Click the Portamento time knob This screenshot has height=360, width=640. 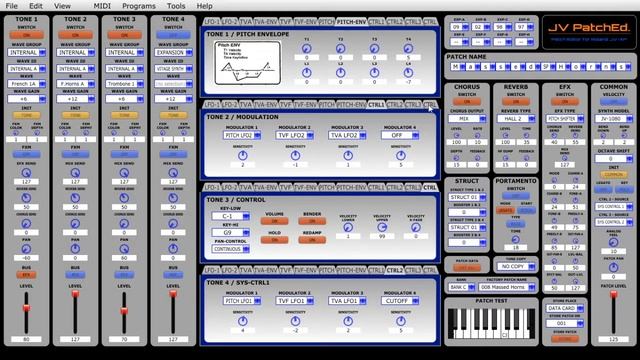coord(516,240)
